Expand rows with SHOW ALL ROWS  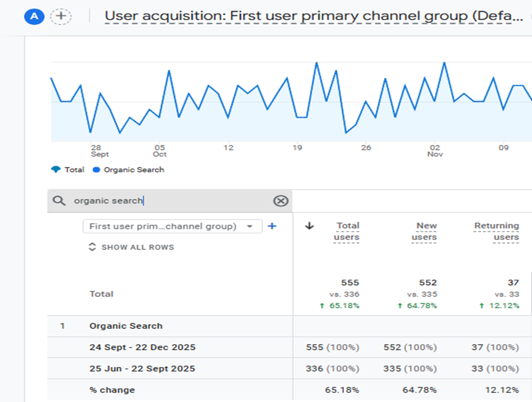point(131,247)
